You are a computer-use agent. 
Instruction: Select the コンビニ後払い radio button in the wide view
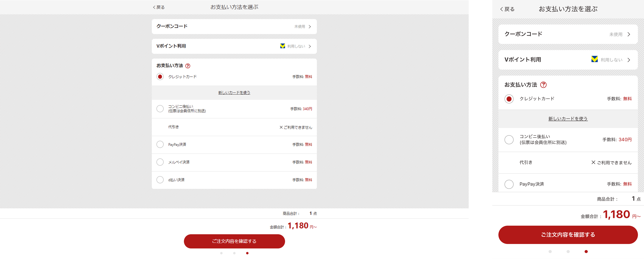pos(160,109)
